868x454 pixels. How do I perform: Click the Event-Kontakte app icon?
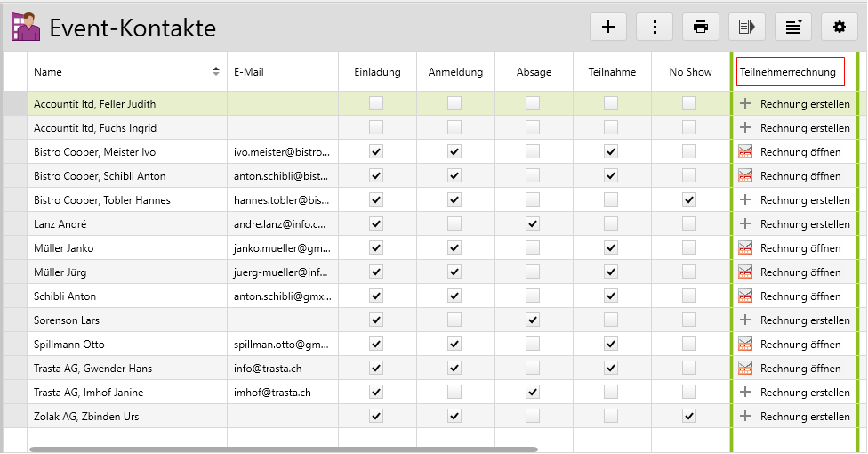tap(26, 27)
